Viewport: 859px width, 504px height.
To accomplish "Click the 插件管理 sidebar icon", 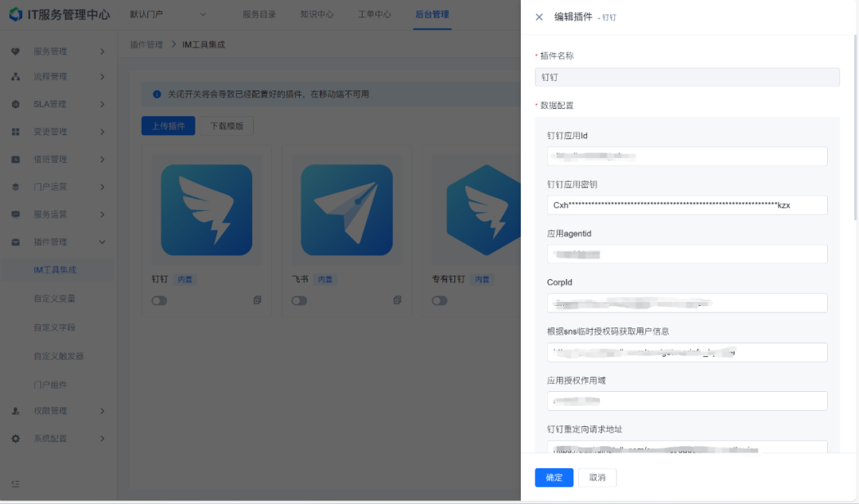I will [x=15, y=242].
